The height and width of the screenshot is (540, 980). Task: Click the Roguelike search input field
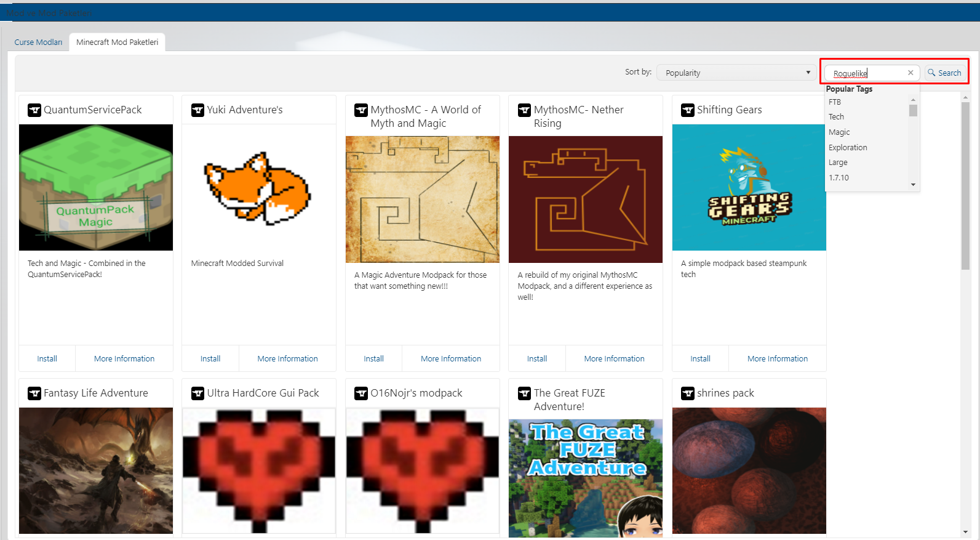pos(867,73)
